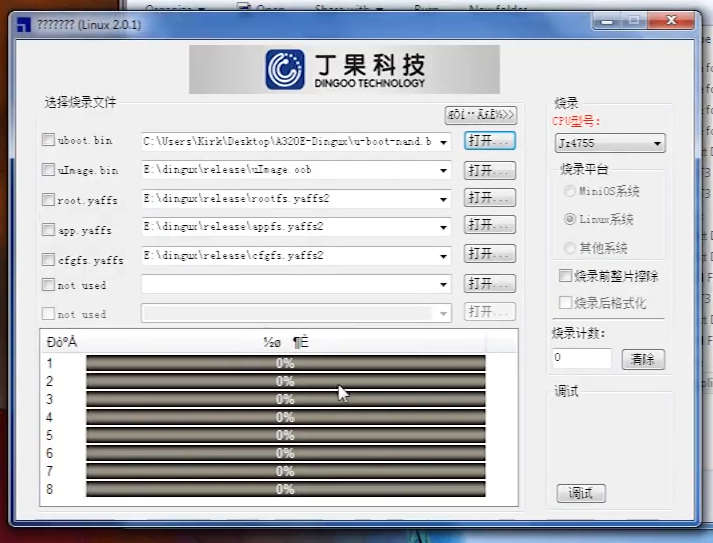This screenshot has height=543, width=713.
Task: Click device row number 2
Action: (x=50, y=381)
